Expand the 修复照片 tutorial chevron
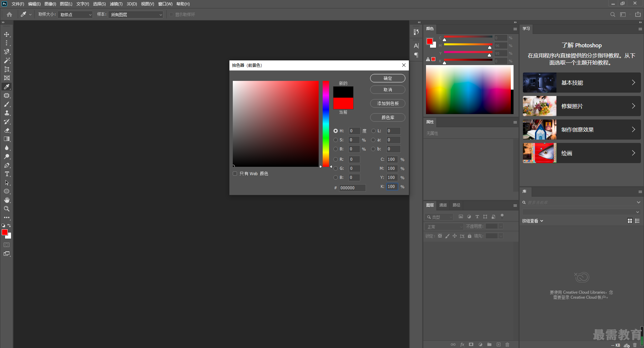This screenshot has height=348, width=644. point(633,106)
